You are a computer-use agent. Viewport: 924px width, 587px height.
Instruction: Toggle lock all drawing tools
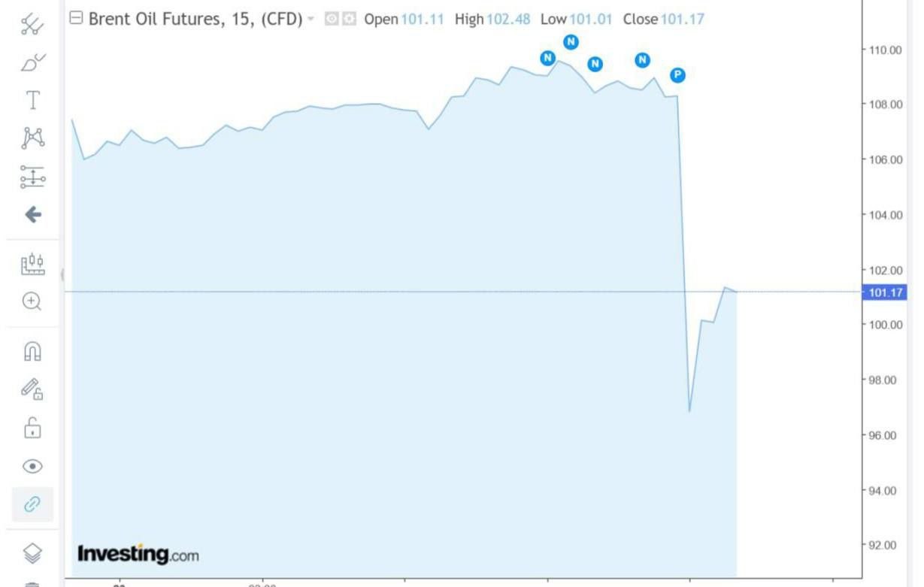coord(32,428)
